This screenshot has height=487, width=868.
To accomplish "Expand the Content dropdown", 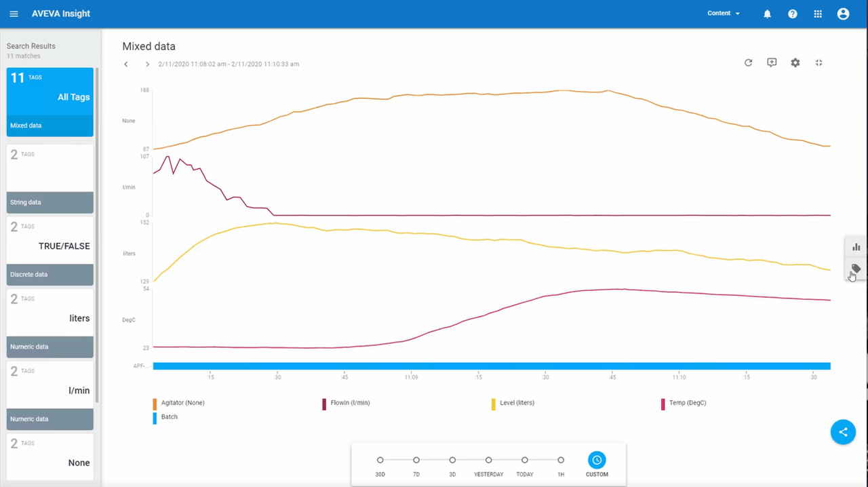I will click(724, 14).
